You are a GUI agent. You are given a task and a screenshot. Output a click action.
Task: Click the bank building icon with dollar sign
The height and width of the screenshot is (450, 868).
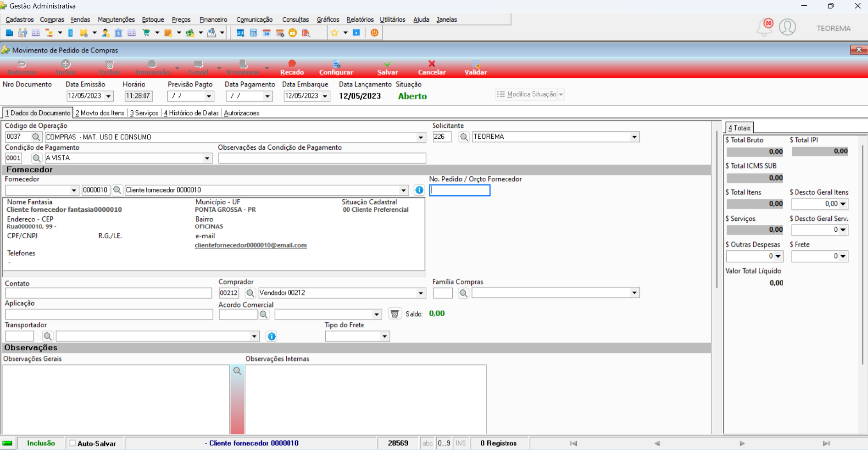118,33
